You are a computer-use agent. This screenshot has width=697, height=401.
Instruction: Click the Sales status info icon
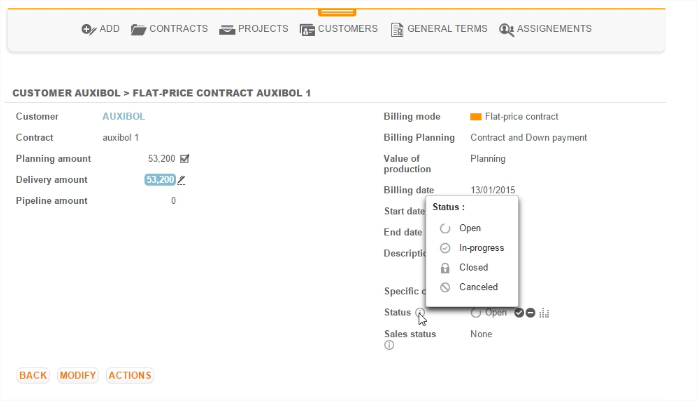click(388, 346)
